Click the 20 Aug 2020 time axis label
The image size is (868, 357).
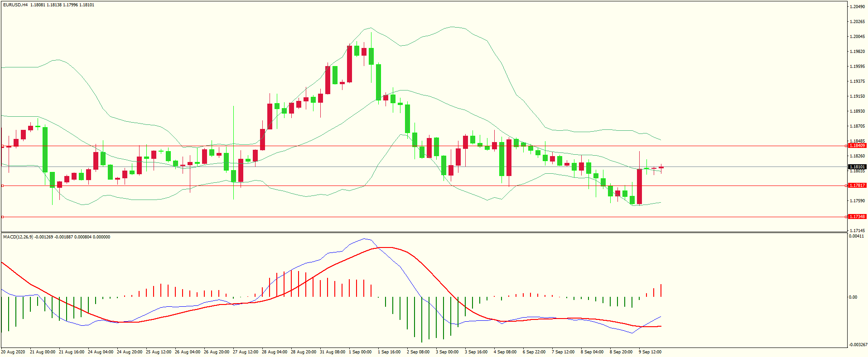(x=13, y=352)
